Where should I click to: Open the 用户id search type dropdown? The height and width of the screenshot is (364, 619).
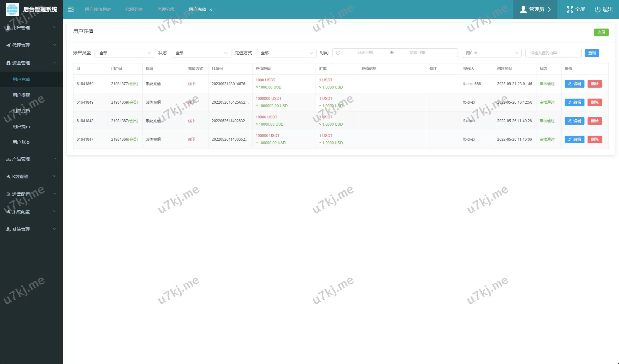(491, 53)
